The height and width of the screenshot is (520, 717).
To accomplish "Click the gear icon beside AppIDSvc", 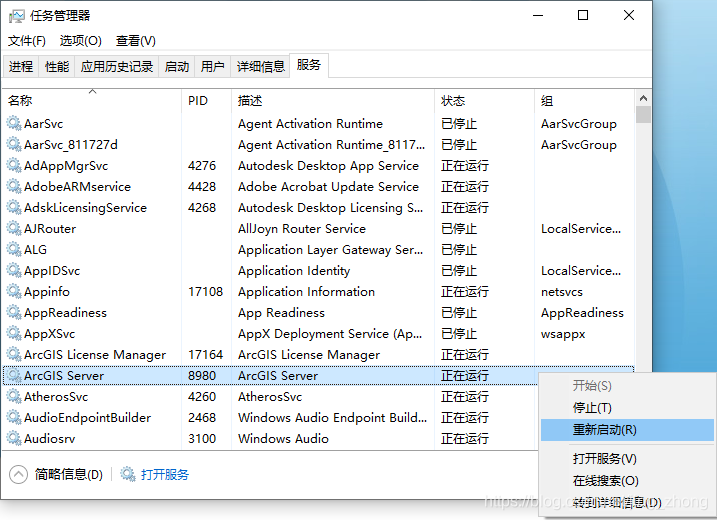I will (14, 270).
